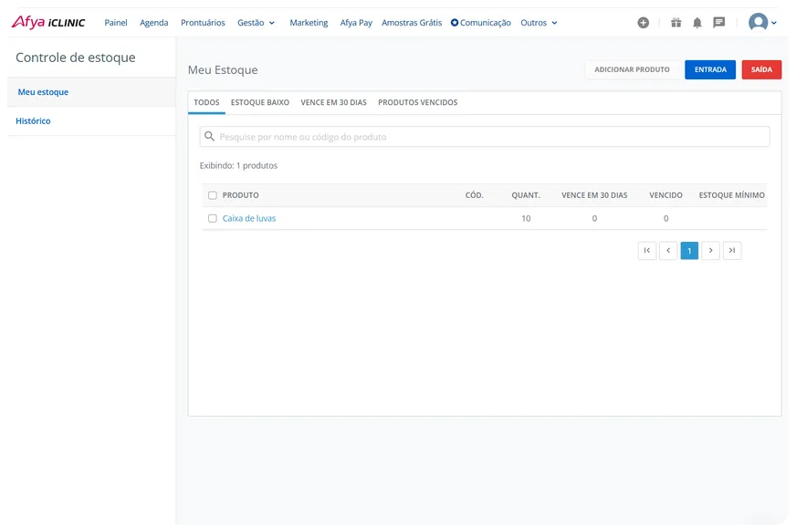Open the gift box icon

pyautogui.click(x=676, y=22)
